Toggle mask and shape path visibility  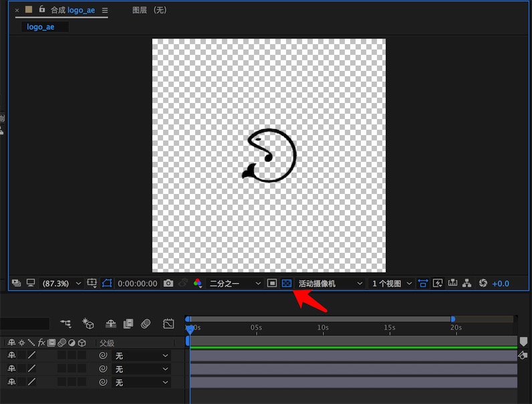pyautogui.click(x=107, y=284)
